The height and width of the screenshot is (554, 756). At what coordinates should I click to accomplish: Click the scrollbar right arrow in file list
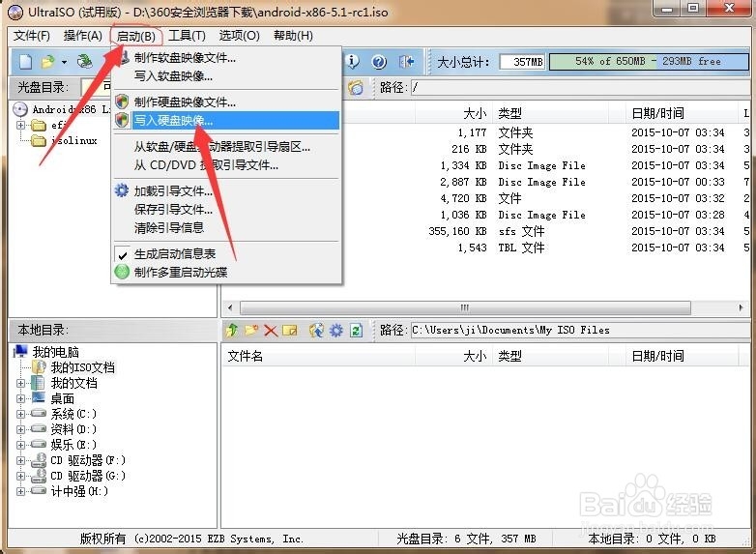coord(741,307)
